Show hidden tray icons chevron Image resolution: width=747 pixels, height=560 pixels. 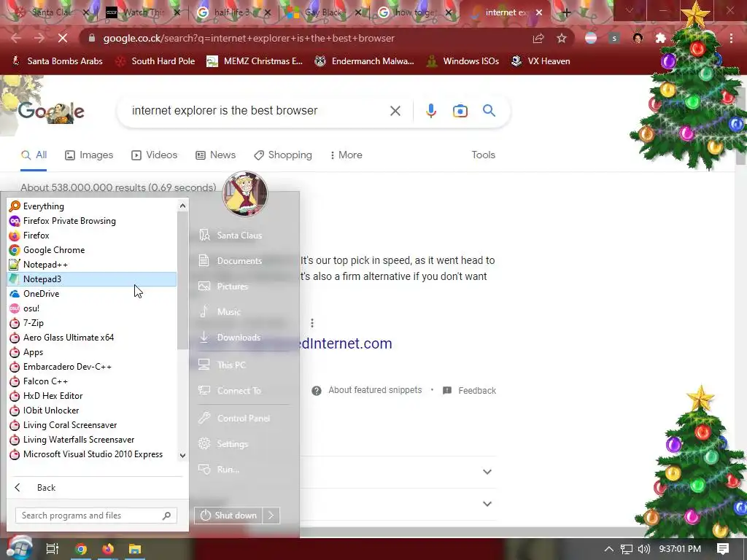click(609, 549)
